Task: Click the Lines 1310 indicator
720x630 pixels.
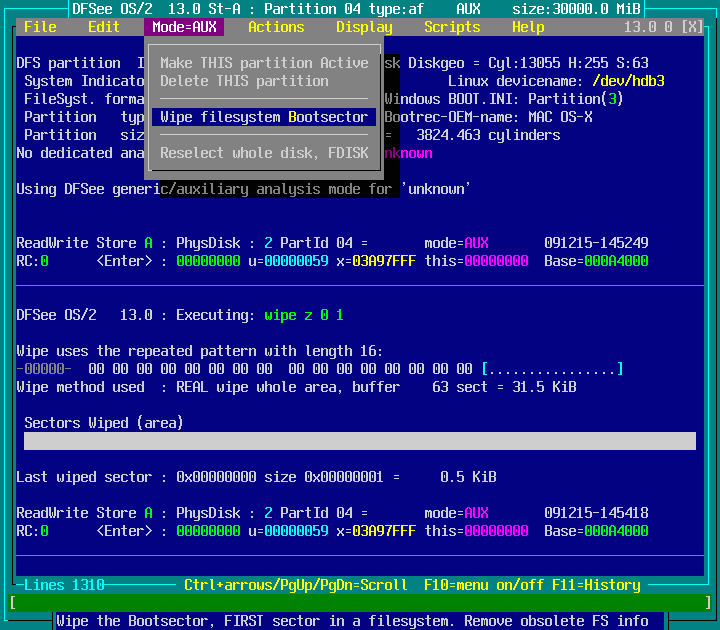Action: (x=64, y=585)
